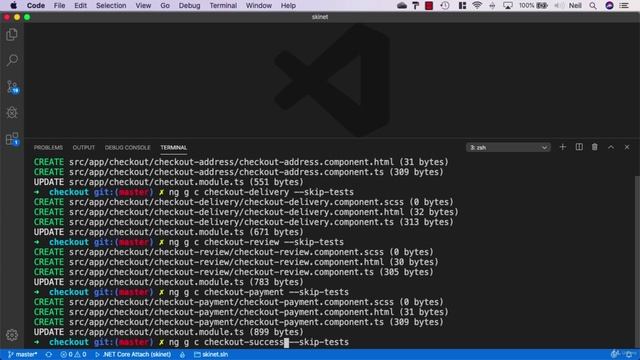Switch to the Output tab
This screenshot has width=640, height=360.
click(x=84, y=147)
